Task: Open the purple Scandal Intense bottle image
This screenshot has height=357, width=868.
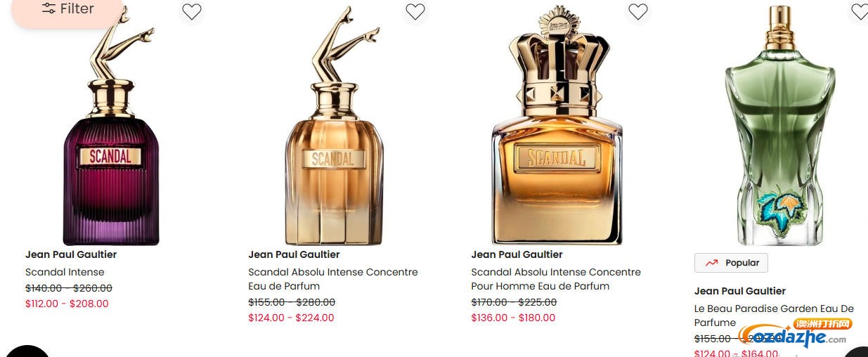Action: coord(110,125)
